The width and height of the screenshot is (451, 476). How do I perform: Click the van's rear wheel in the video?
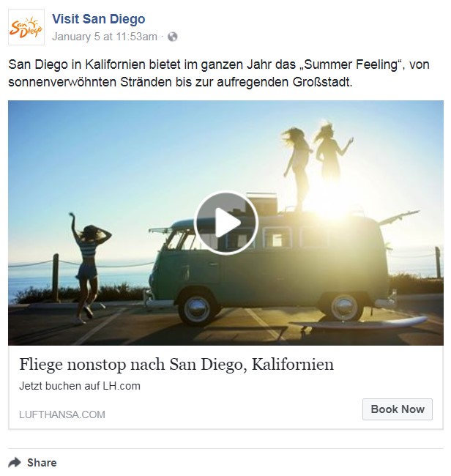(x=344, y=307)
